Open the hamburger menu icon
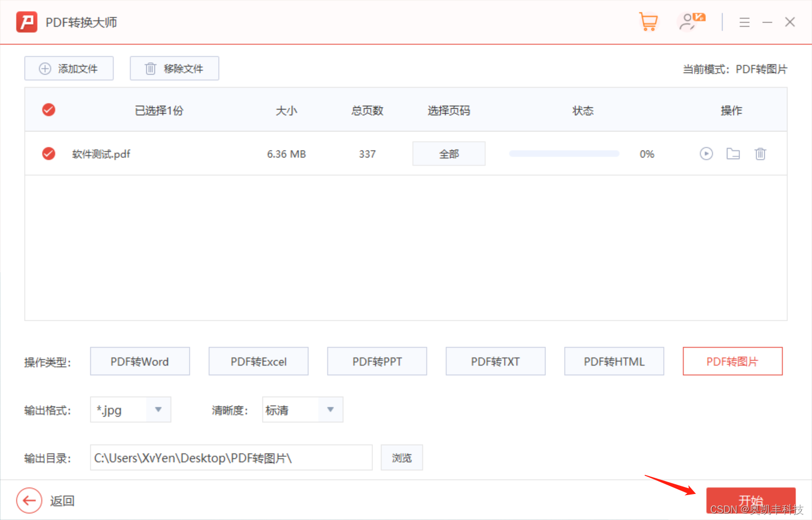This screenshot has height=520, width=812. point(744,22)
